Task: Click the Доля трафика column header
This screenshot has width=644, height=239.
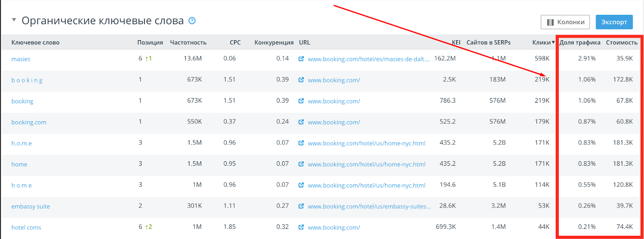Action: 580,42
